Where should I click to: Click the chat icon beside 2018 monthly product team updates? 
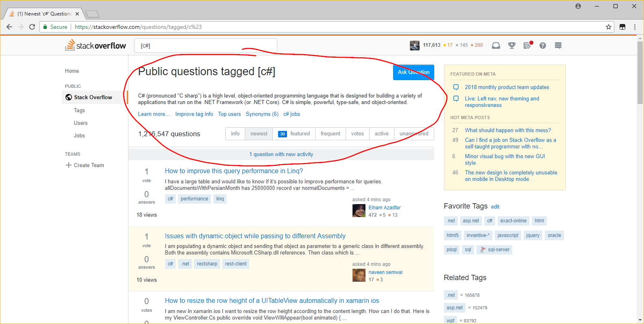coord(456,87)
